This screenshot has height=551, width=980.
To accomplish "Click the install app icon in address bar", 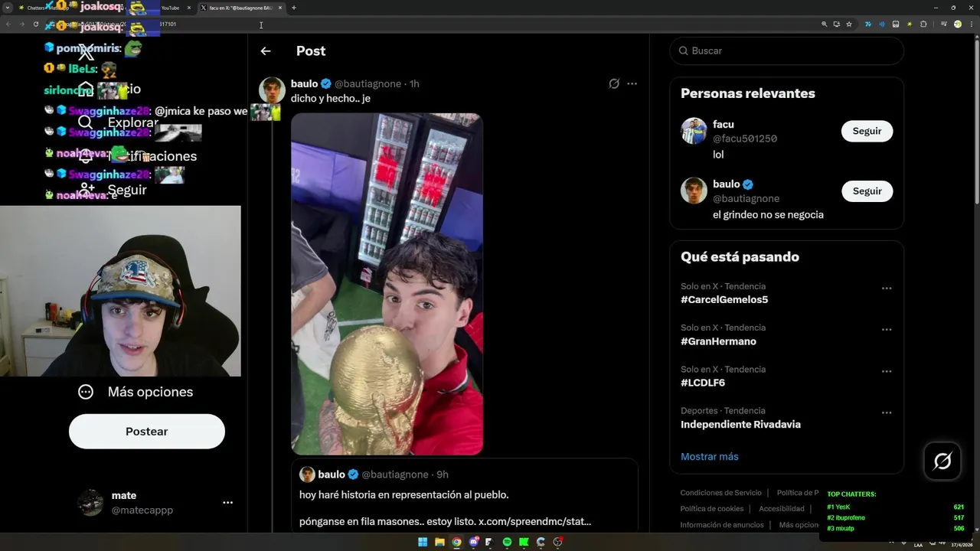I will pos(837,24).
